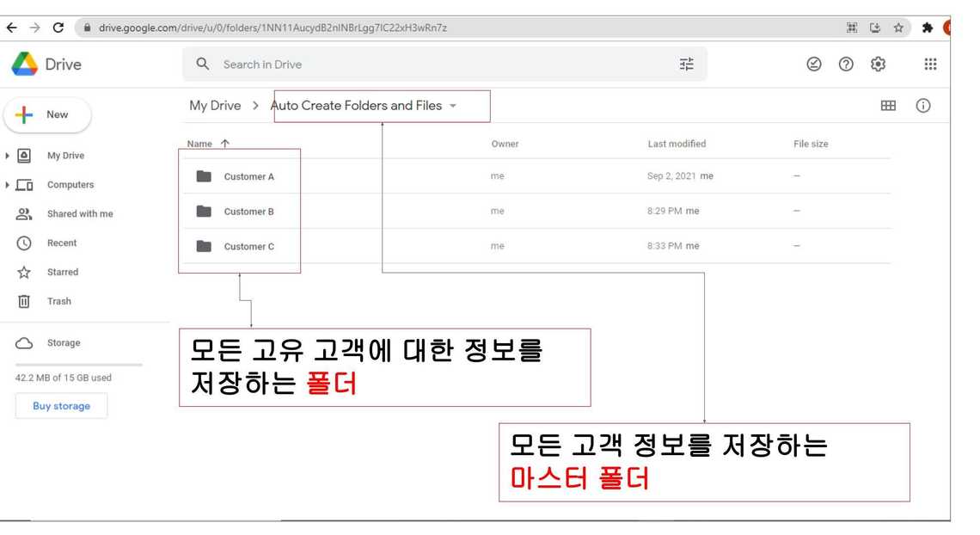Switch to grid layout view
Viewport: 980px width, 535px height.
[888, 106]
